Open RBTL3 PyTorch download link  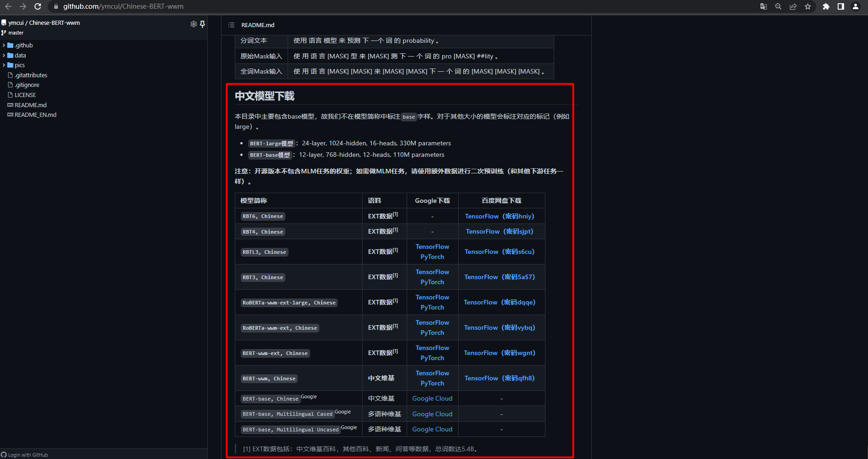432,257
